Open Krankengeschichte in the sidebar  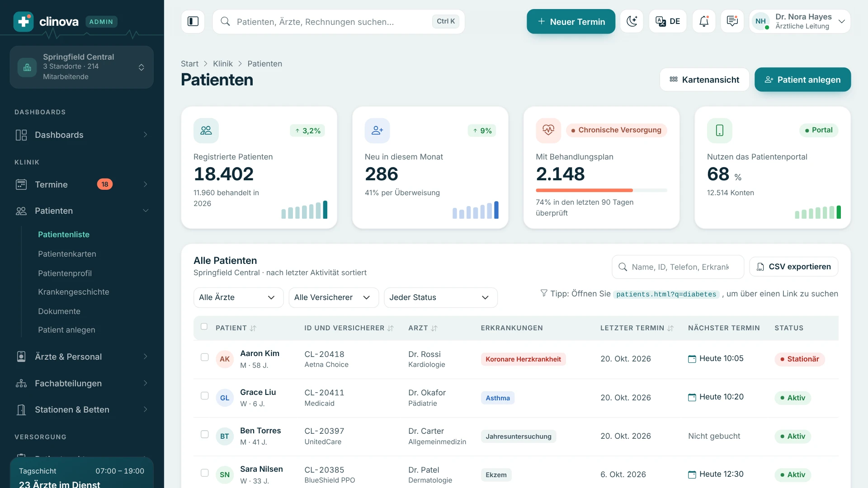(74, 292)
